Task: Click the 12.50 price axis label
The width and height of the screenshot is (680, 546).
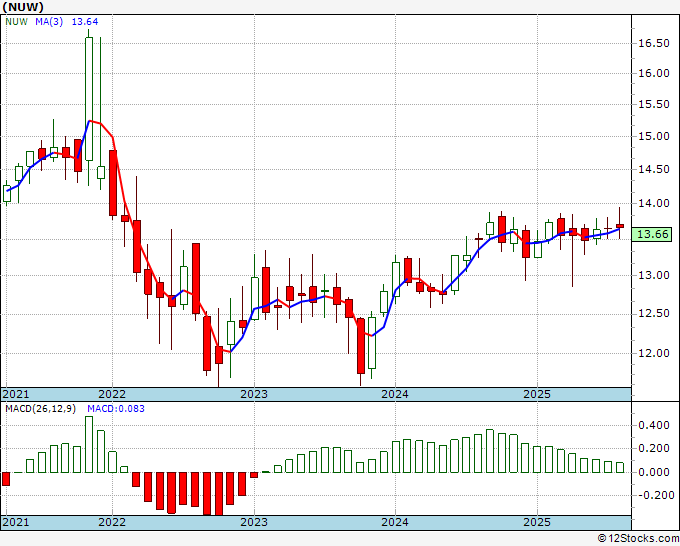Action: [x=654, y=314]
